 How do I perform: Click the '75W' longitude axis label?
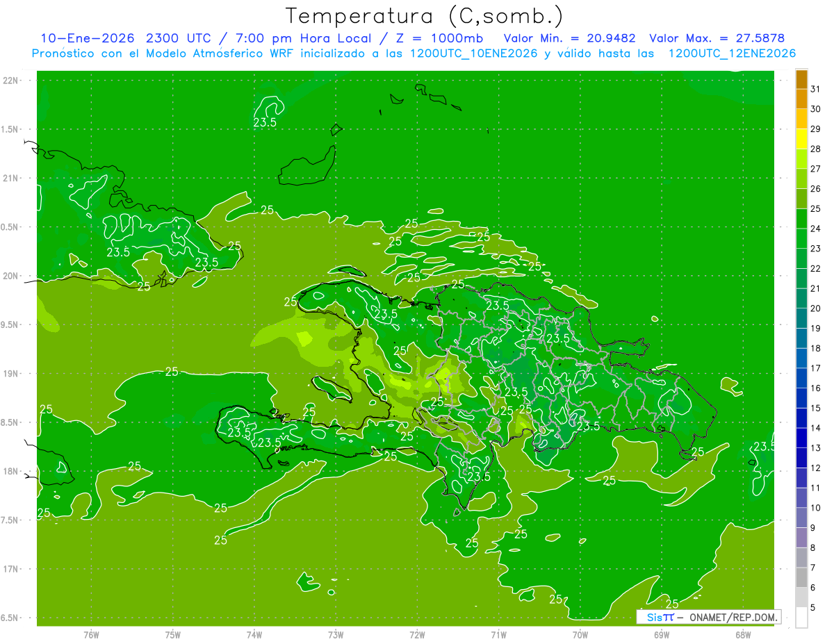coord(172,634)
